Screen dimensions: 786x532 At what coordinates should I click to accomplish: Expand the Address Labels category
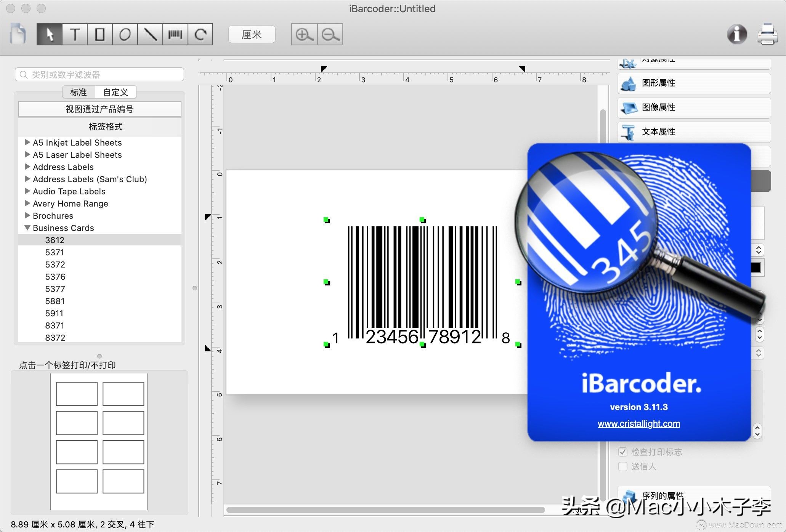coord(27,167)
